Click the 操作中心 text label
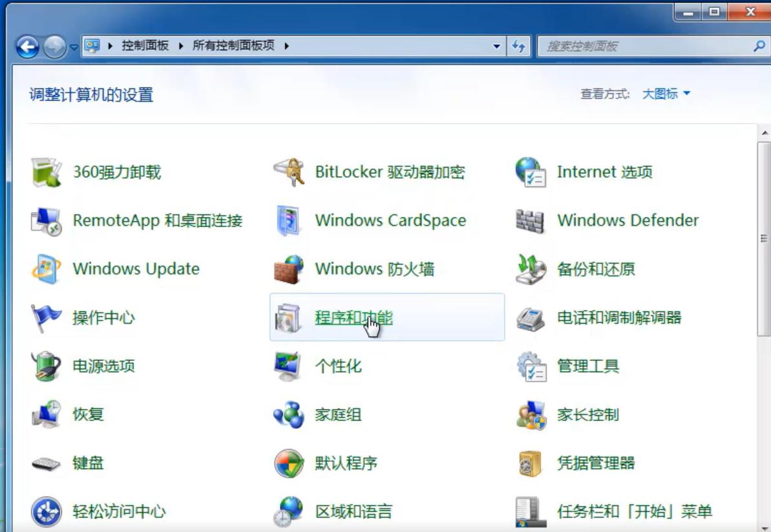This screenshot has height=532, width=771. tap(104, 317)
